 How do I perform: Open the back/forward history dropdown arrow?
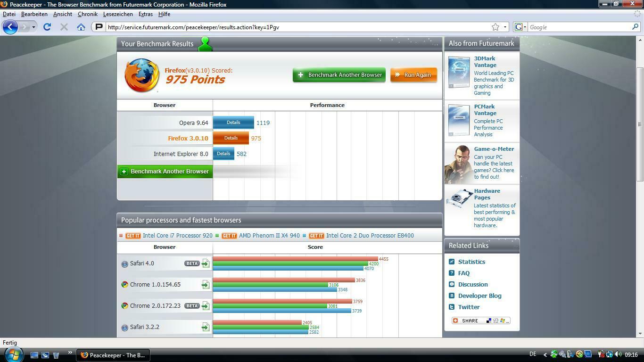pyautogui.click(x=33, y=27)
